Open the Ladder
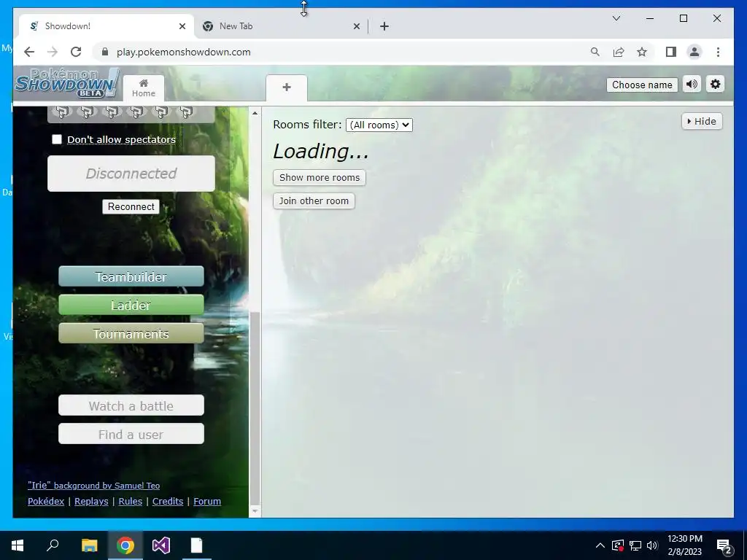Image resolution: width=747 pixels, height=560 pixels. pos(131,306)
